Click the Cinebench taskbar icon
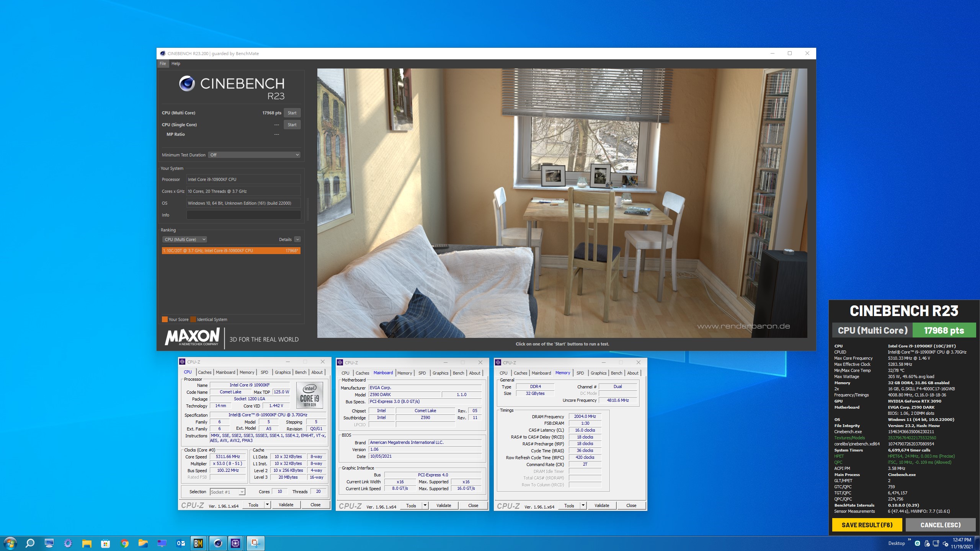Screen dimensions: 980x551 point(218,543)
